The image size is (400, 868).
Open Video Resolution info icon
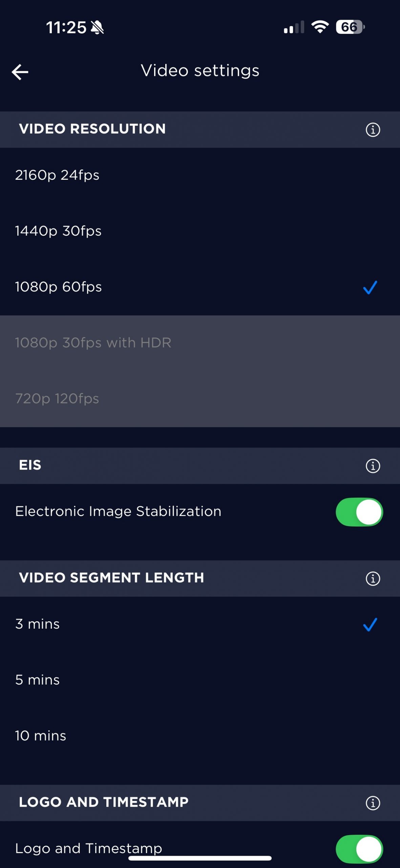(373, 130)
